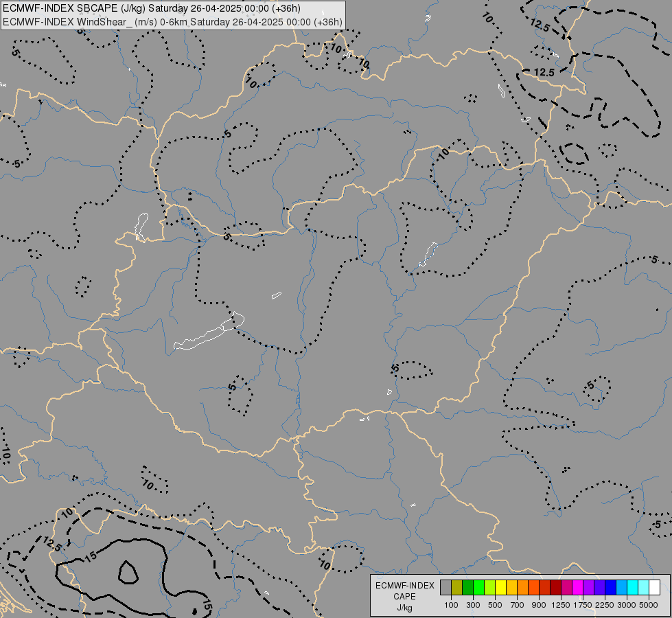Click the J/kg unit label in the legend
The width and height of the screenshot is (672, 618).
404,608
